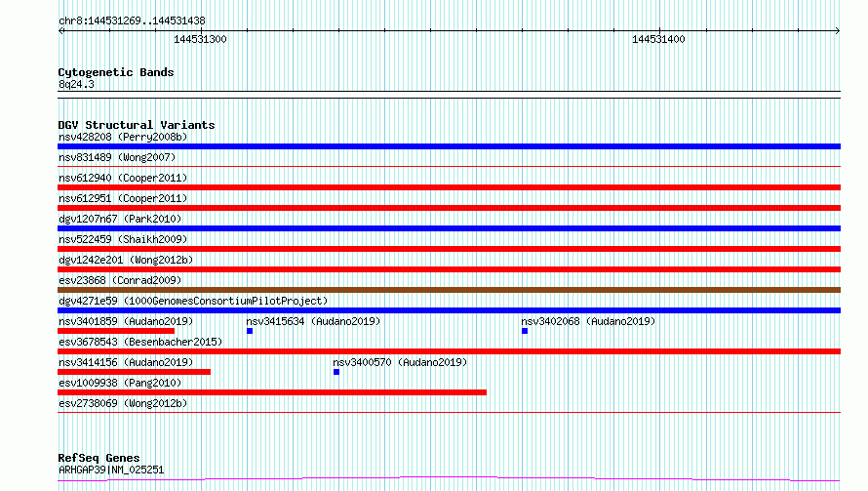The height and width of the screenshot is (491, 868).
Task: Open the nsv3401859 (Audano2019) label
Action: [x=126, y=321]
